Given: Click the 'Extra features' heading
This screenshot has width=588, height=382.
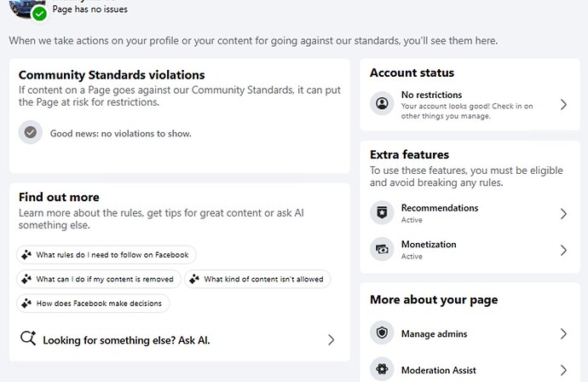Looking at the screenshot, I should [410, 154].
